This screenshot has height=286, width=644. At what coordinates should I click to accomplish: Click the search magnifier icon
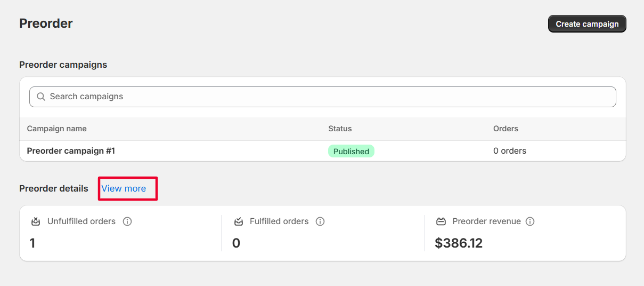[x=41, y=97]
